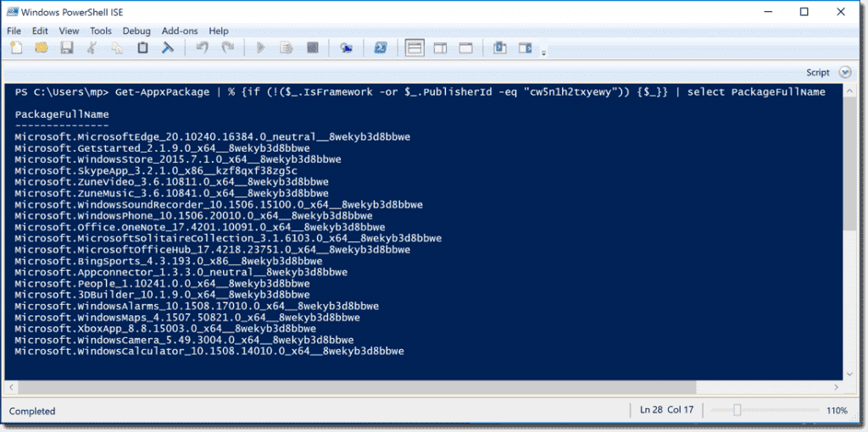
Task: Click the Show Command Window icon
Action: pos(500,48)
